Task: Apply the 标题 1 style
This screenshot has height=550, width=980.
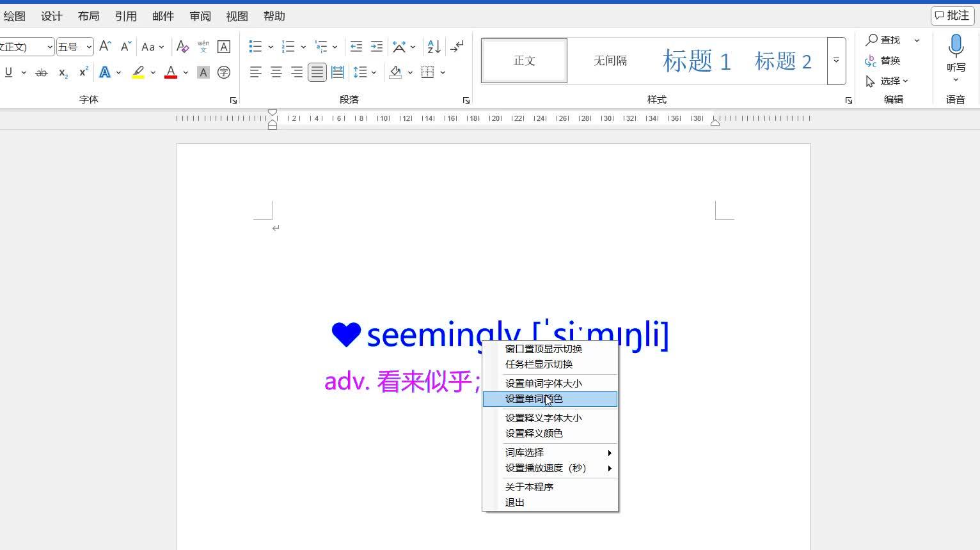Action: coord(697,61)
